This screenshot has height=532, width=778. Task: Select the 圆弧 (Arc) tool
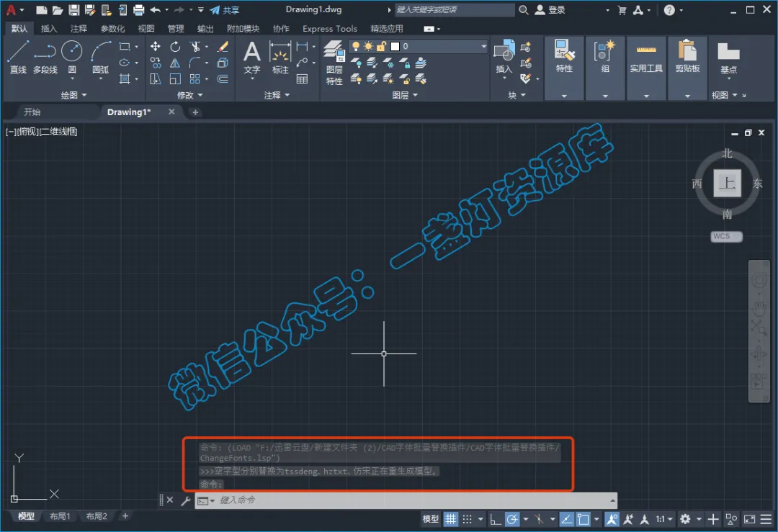point(101,57)
